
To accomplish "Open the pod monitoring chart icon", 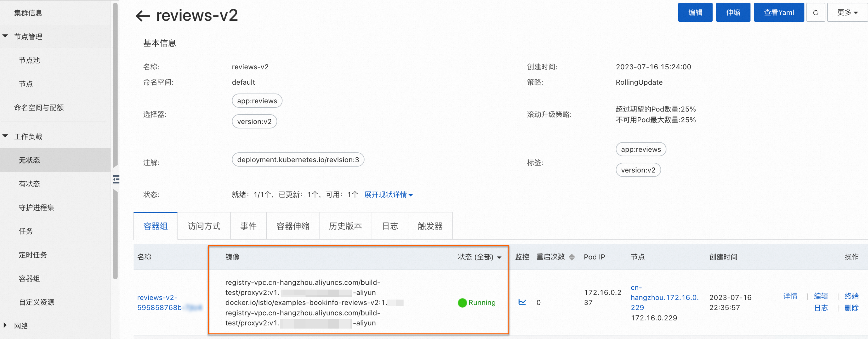I will (522, 302).
